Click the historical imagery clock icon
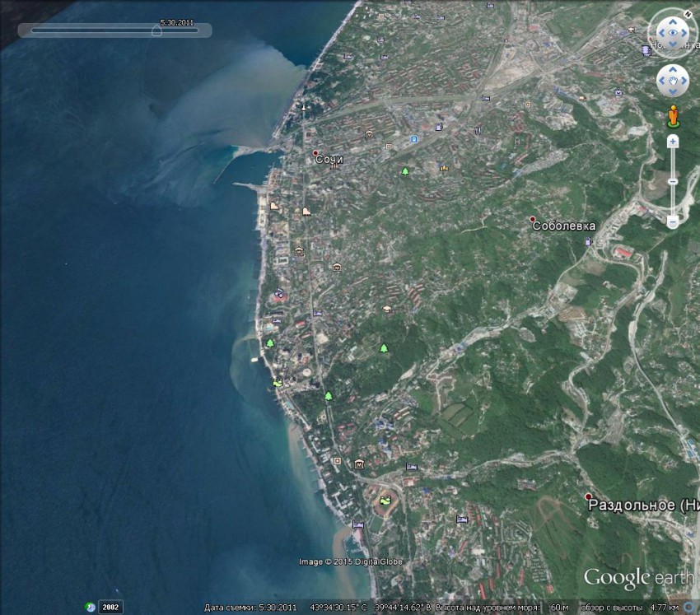700x615 pixels. point(91,608)
